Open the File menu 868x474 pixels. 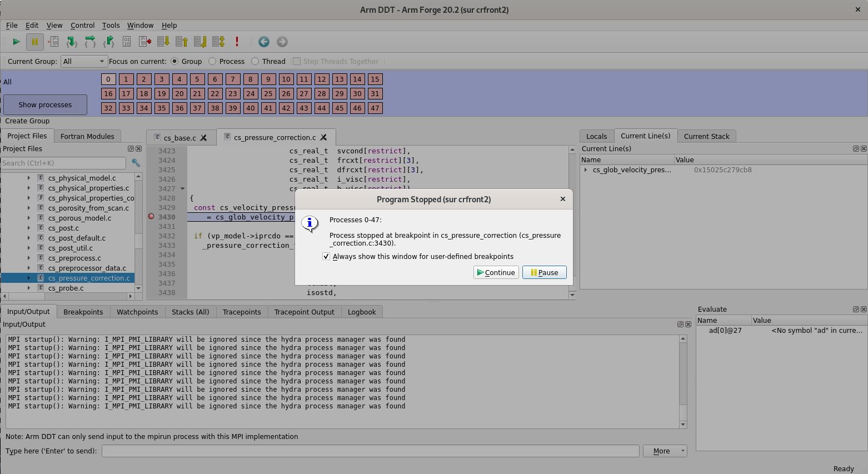tap(12, 25)
